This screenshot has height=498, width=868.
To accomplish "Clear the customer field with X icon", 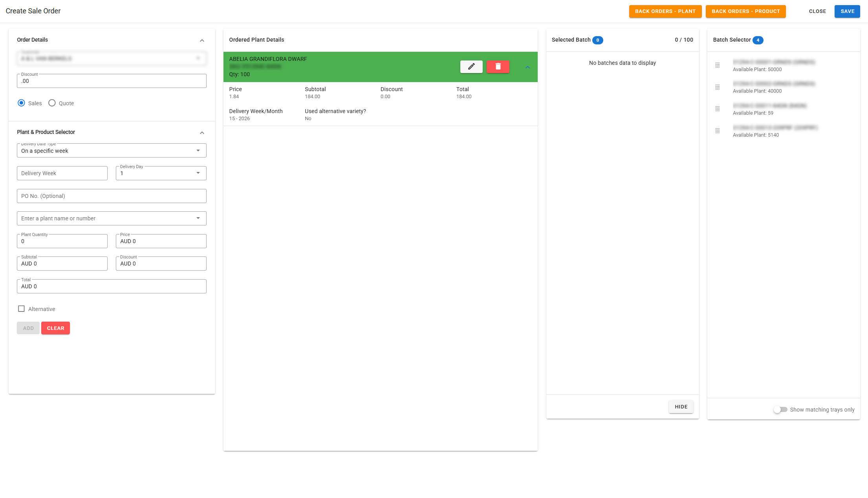I will point(198,59).
